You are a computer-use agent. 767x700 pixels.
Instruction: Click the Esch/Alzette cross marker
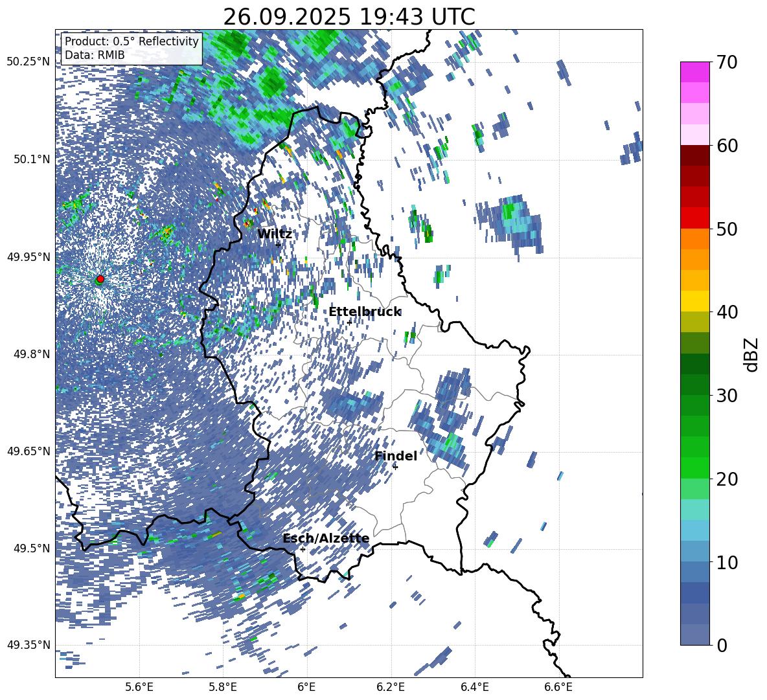pyautogui.click(x=303, y=549)
